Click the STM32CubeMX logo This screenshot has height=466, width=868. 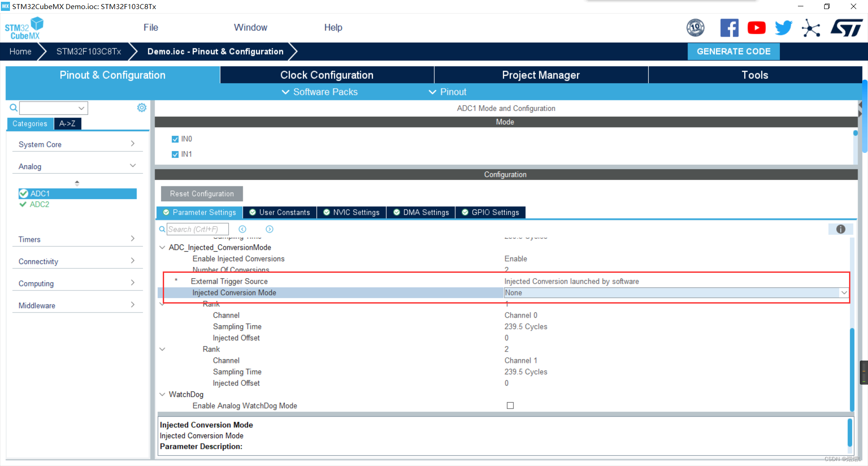tap(24, 28)
